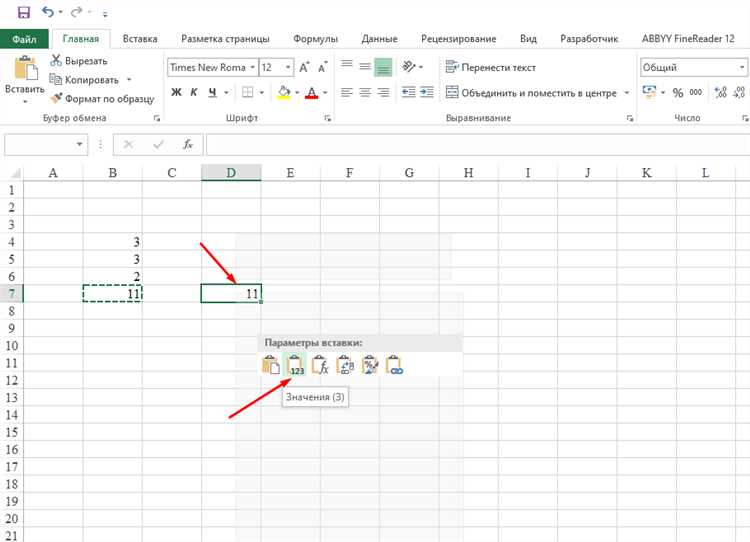Open the fill color dropdown arrow
This screenshot has width=750, height=542.
tap(297, 92)
